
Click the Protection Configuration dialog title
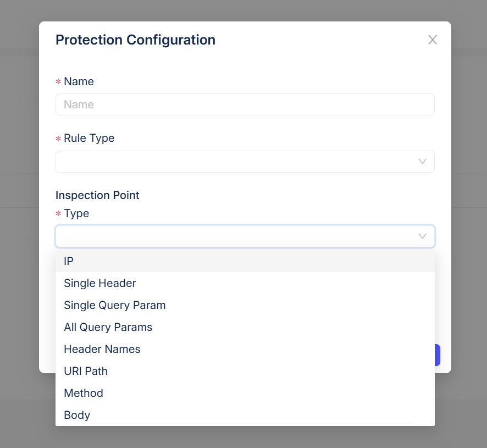[135, 40]
